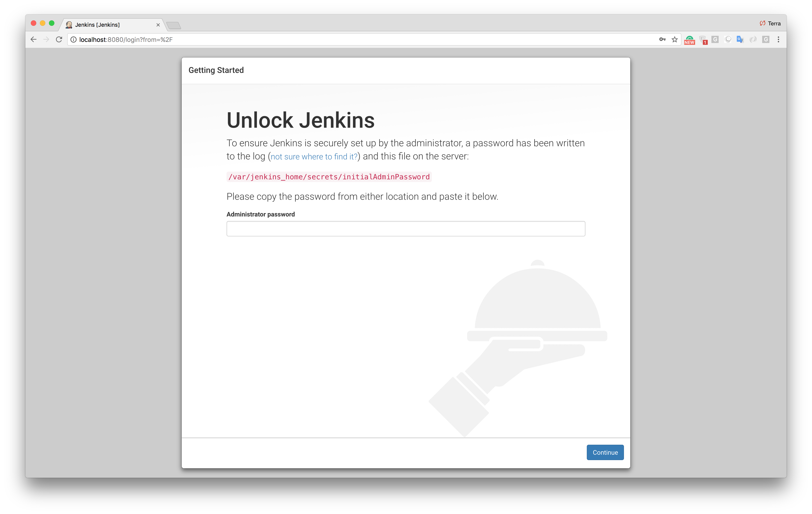Click the localhost:8080 address bar
812x514 pixels.
(x=337, y=39)
